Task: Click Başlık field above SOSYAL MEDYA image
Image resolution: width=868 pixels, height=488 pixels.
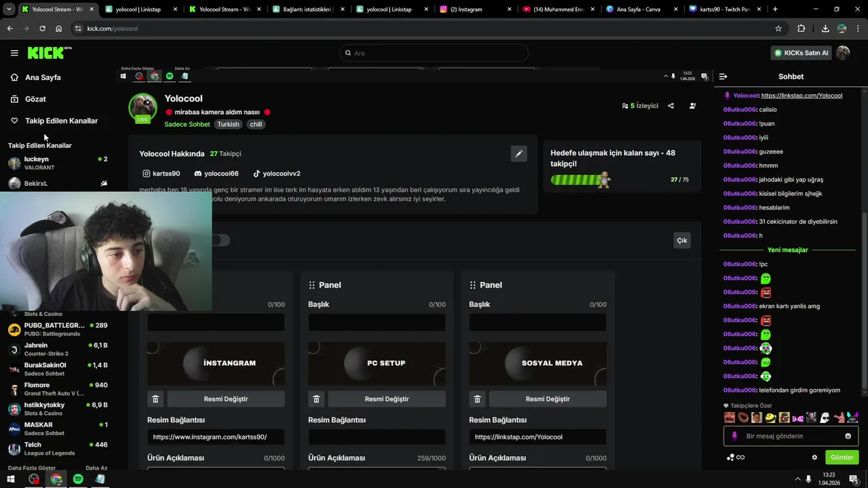Action: pos(538,323)
